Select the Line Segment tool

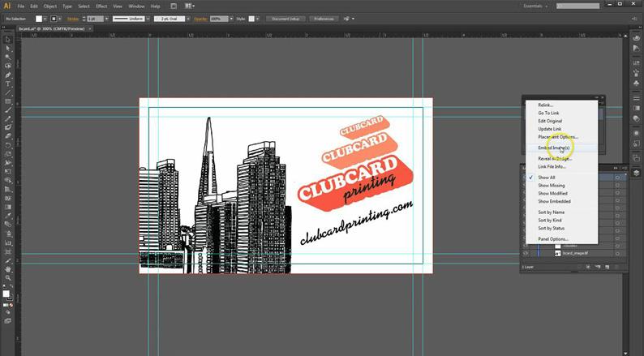(x=8, y=92)
